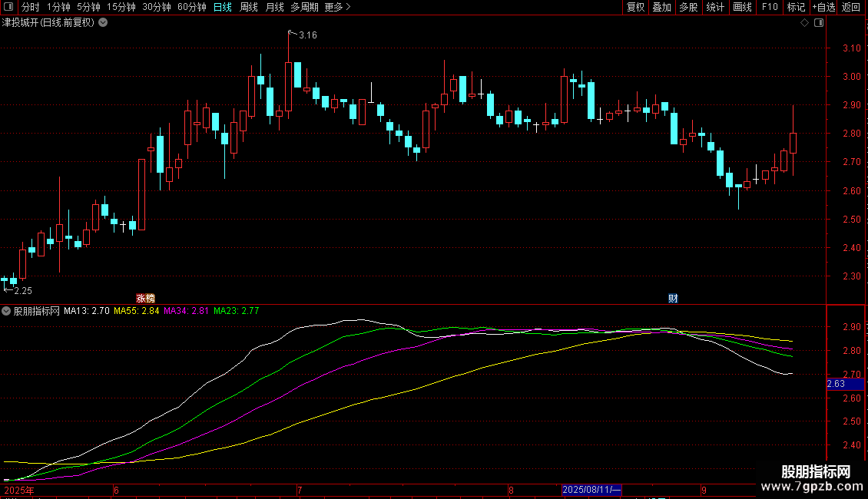Click the 津投城开(日线.前复权) chart title

[48, 23]
